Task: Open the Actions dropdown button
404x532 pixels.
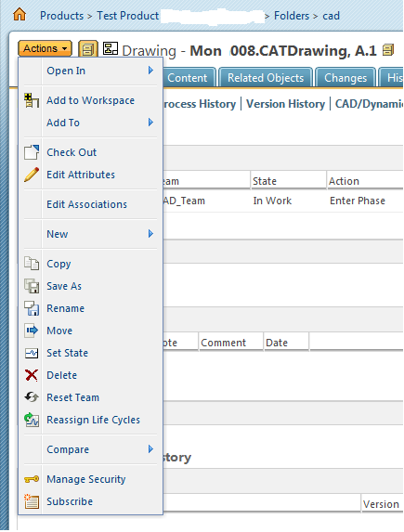Action: coord(46,48)
